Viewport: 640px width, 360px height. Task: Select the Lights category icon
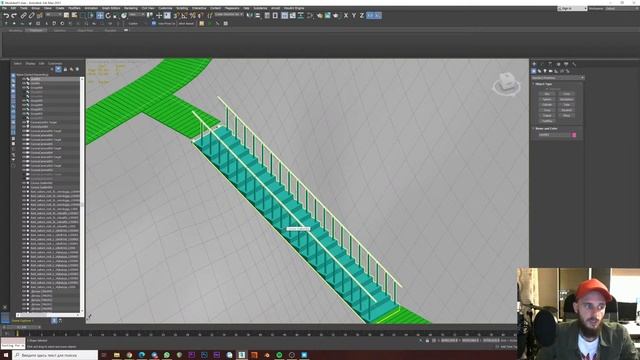(x=545, y=71)
